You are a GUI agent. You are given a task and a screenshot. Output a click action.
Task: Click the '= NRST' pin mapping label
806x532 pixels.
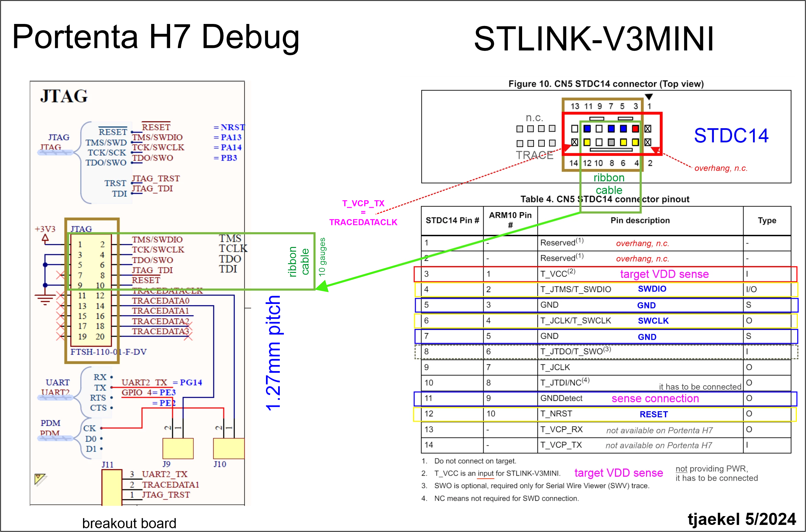click(x=229, y=127)
